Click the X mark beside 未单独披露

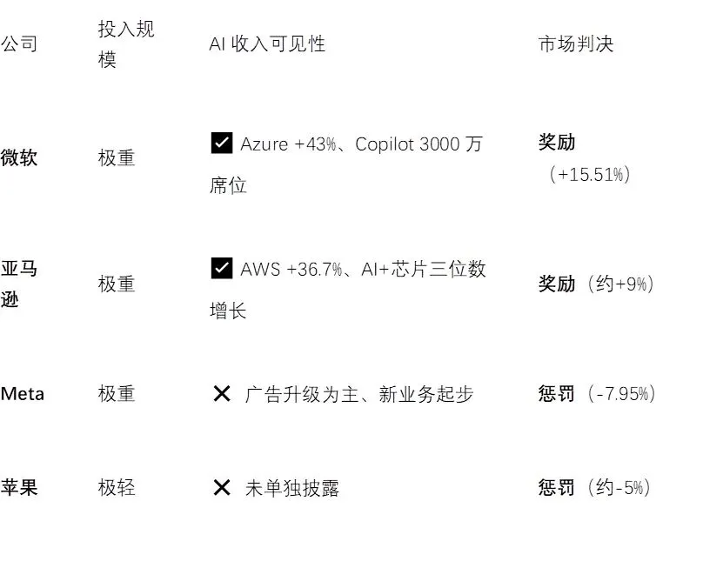[x=222, y=488]
